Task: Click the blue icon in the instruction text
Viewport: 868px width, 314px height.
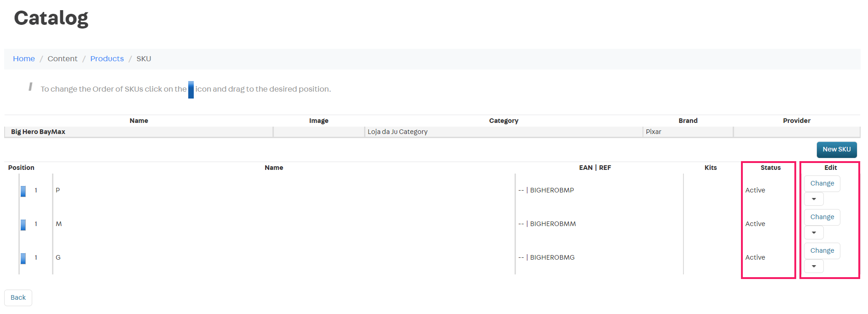Action: tap(191, 90)
